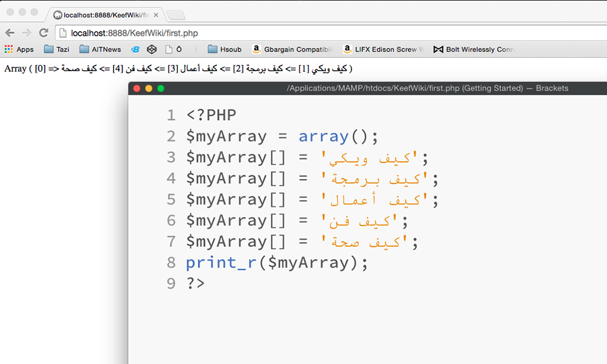
Task: Click the page icon inside the address bar
Action: pyautogui.click(x=61, y=34)
